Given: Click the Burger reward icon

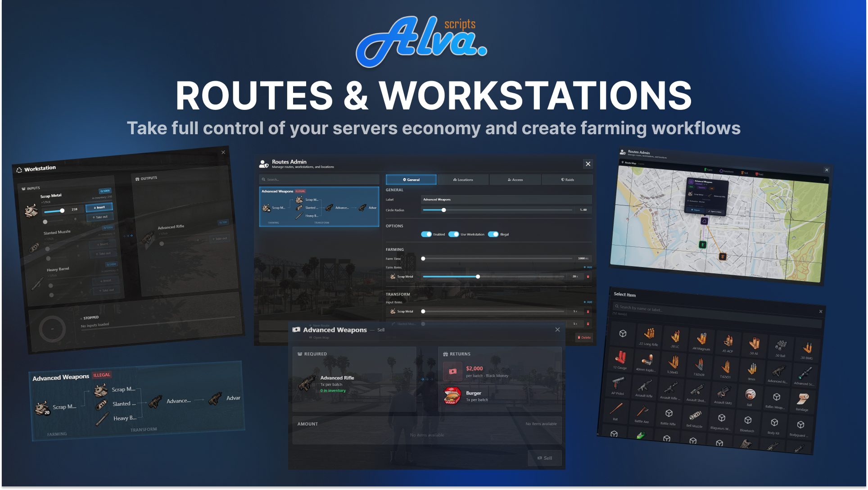Looking at the screenshot, I should point(452,395).
